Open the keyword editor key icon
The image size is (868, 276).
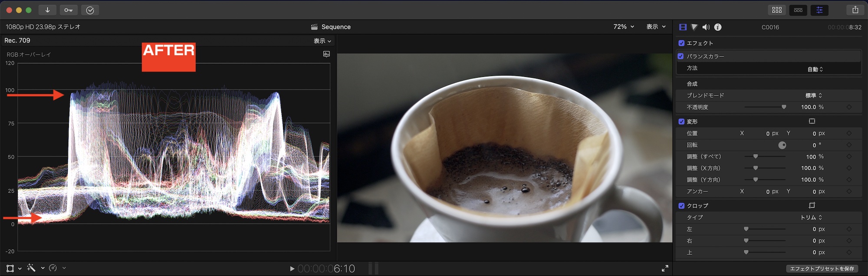click(x=69, y=10)
